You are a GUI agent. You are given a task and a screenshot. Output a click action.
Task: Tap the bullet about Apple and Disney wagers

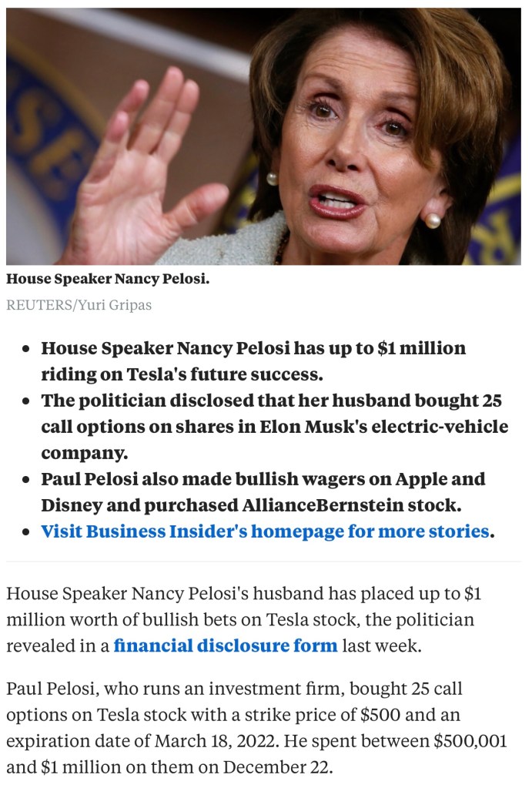coord(263,491)
